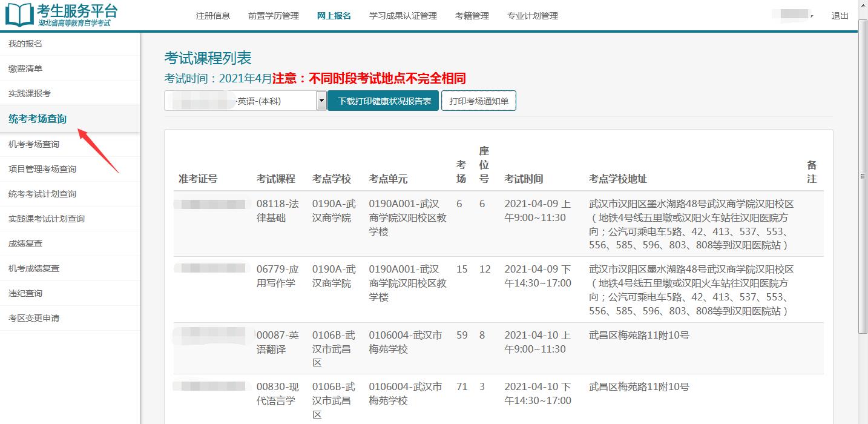Image resolution: width=868 pixels, height=424 pixels.
Task: Click the scrollbar down arrow on the right
Action: [863, 419]
